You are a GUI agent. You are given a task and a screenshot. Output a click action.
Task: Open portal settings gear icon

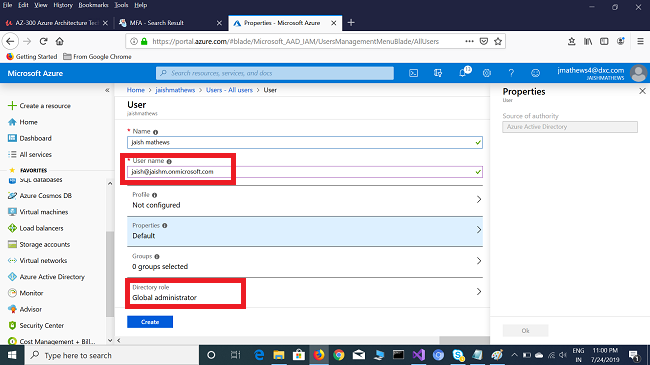point(487,73)
